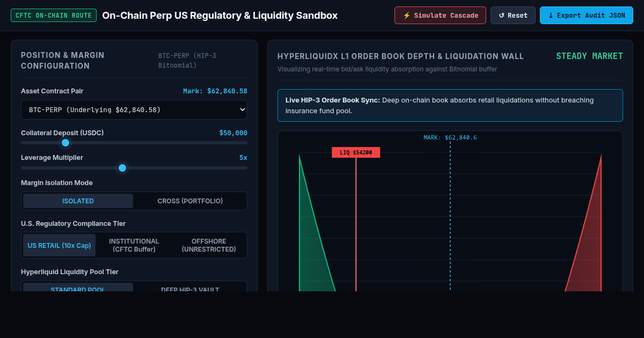This screenshot has width=644, height=338.
Task: Export the Audit JSON file
Action: (x=587, y=15)
